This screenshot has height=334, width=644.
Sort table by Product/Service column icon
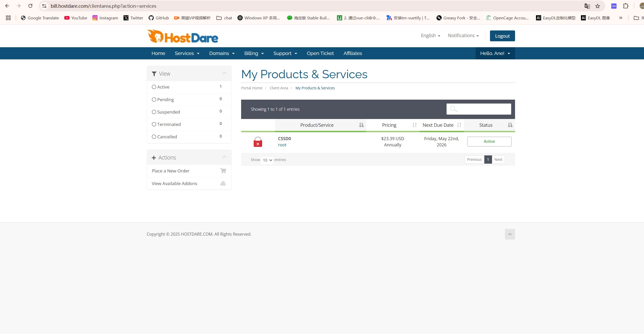point(361,125)
